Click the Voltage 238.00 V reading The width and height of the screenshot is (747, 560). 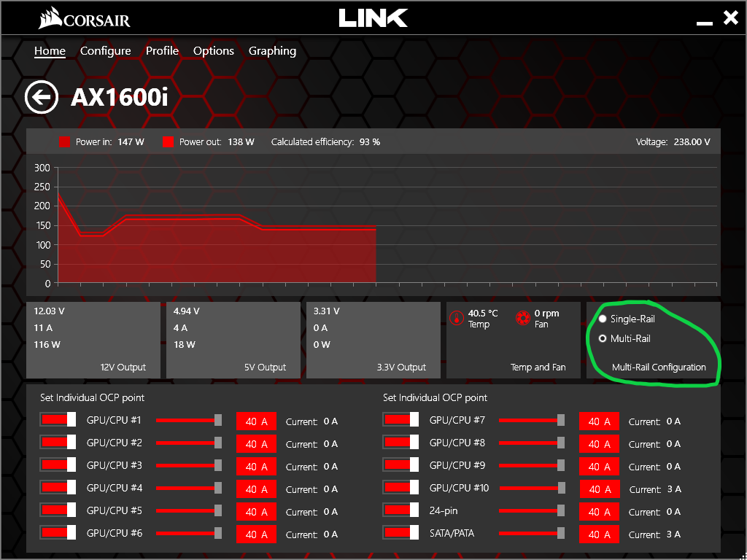click(673, 142)
